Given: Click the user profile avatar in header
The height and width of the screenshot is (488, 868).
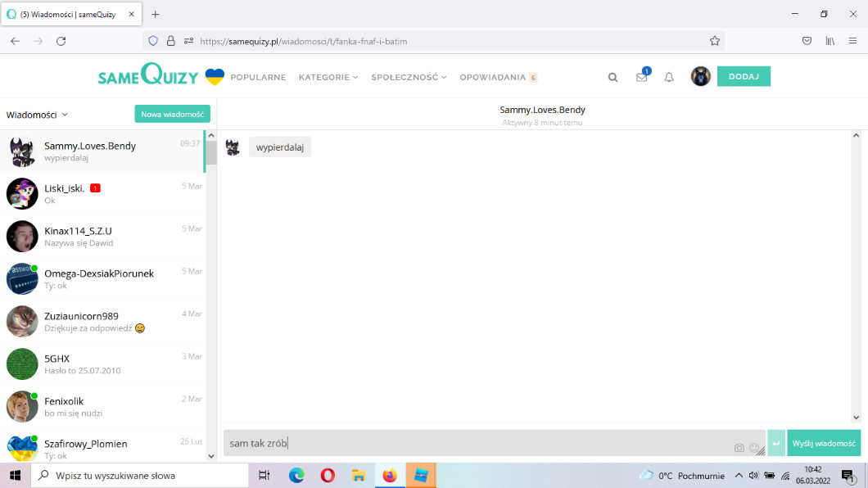Looking at the screenshot, I should (x=700, y=76).
